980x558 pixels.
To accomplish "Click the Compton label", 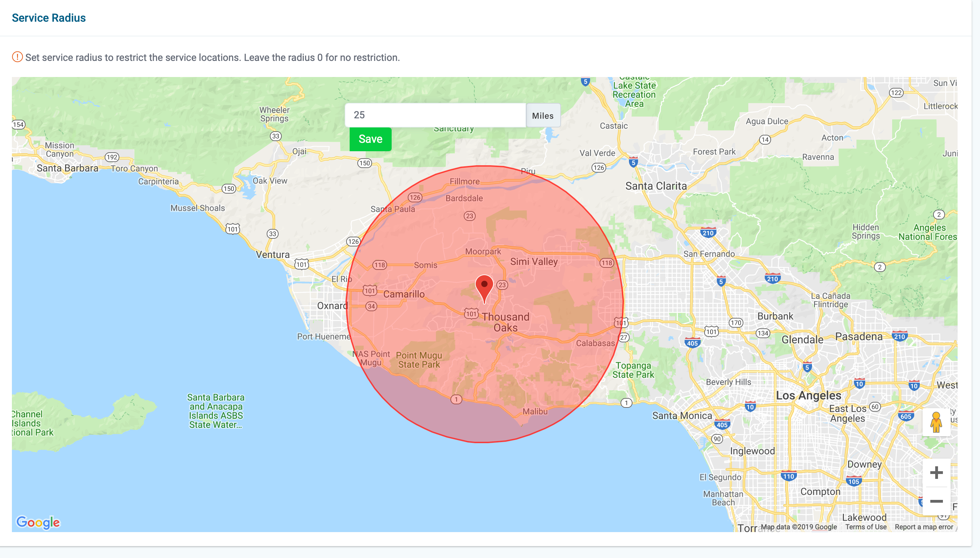I will (820, 492).
